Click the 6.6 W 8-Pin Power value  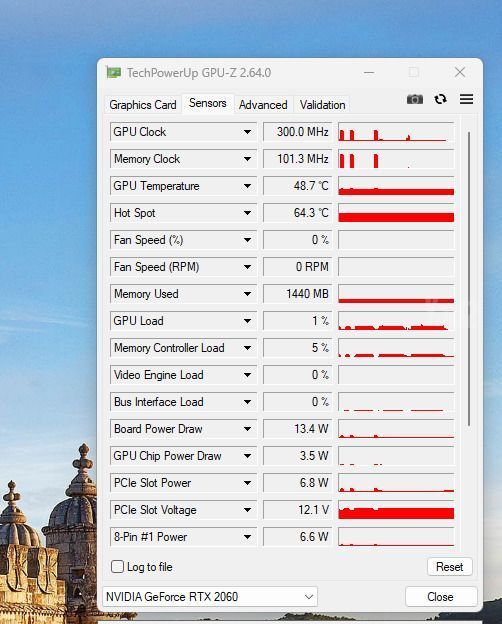coord(297,536)
